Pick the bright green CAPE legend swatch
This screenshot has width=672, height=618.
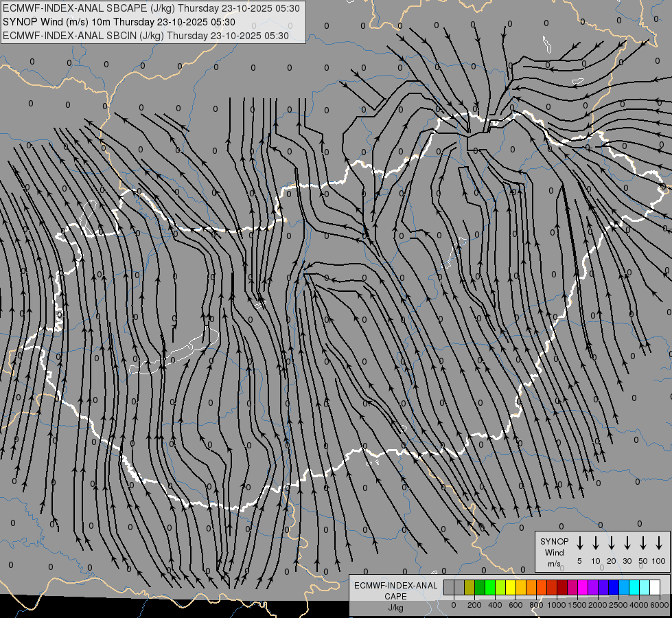490,587
